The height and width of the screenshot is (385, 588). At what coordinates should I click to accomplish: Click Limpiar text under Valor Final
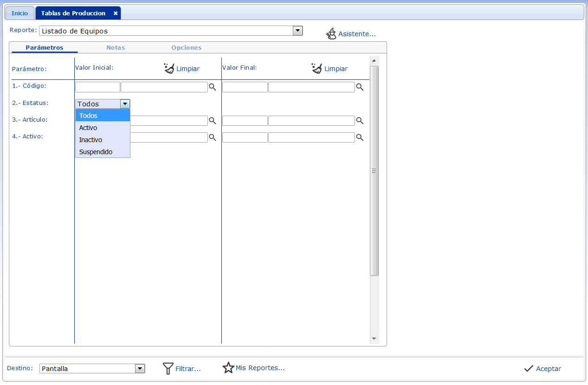(336, 69)
